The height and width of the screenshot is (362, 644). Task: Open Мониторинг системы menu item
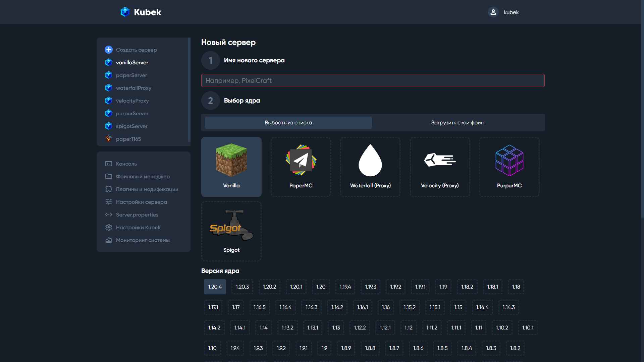pos(144,240)
